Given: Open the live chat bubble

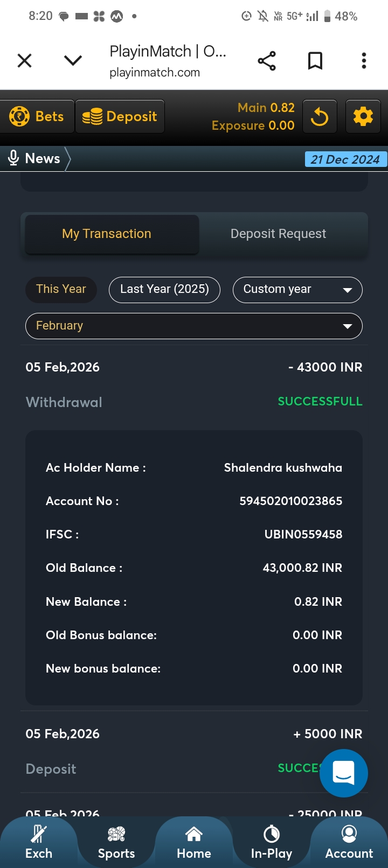Looking at the screenshot, I should pyautogui.click(x=343, y=773).
